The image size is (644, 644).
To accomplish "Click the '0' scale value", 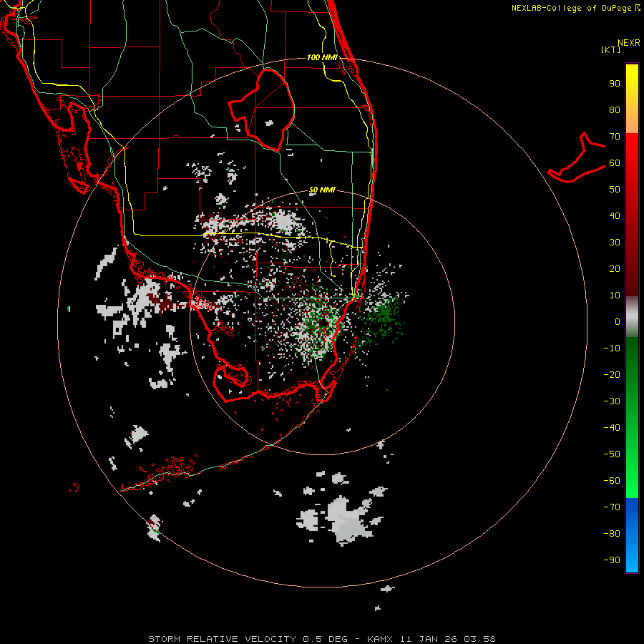I will (x=618, y=321).
